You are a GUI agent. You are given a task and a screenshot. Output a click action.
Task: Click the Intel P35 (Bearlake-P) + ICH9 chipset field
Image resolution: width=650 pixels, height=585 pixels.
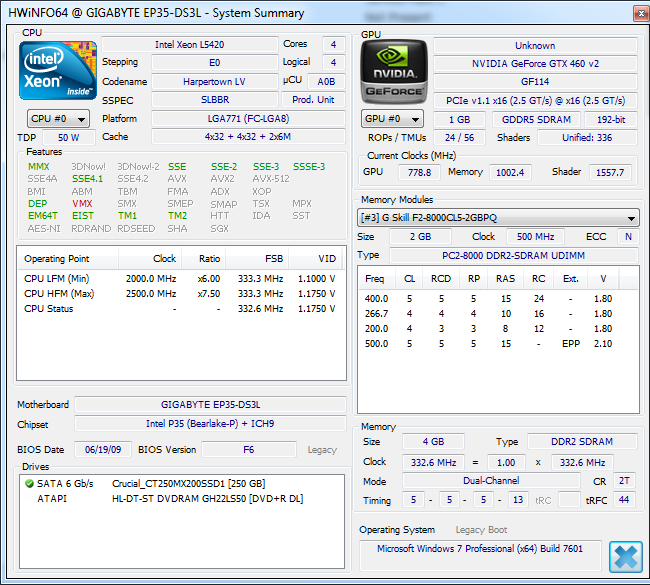point(210,424)
